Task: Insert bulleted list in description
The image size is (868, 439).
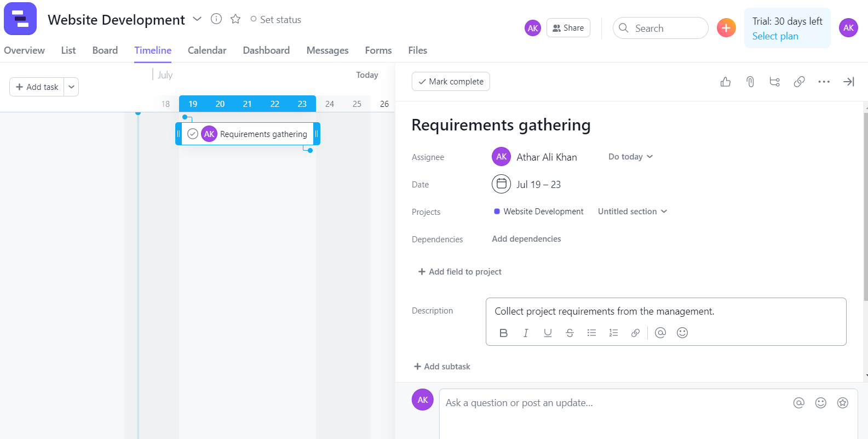Action: click(x=591, y=333)
